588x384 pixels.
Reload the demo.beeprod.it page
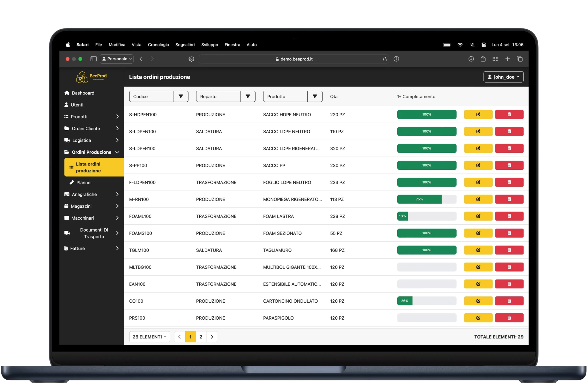click(x=385, y=59)
